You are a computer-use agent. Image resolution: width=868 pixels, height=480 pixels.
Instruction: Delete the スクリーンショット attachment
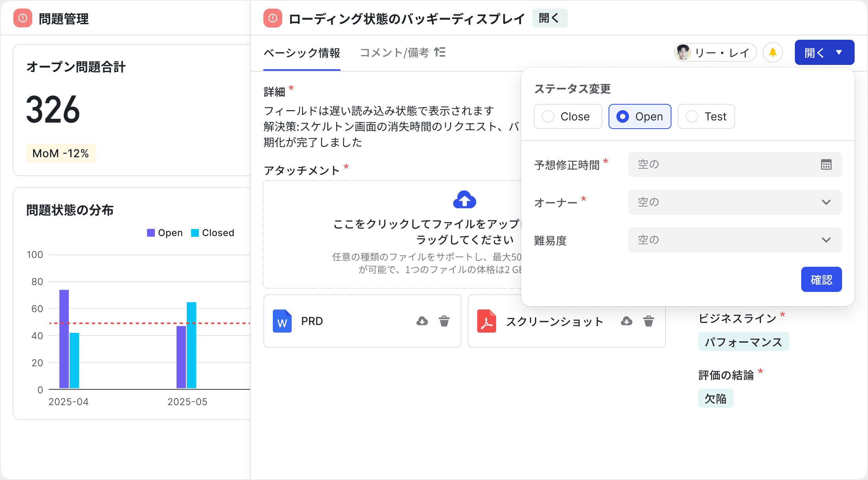coord(649,321)
